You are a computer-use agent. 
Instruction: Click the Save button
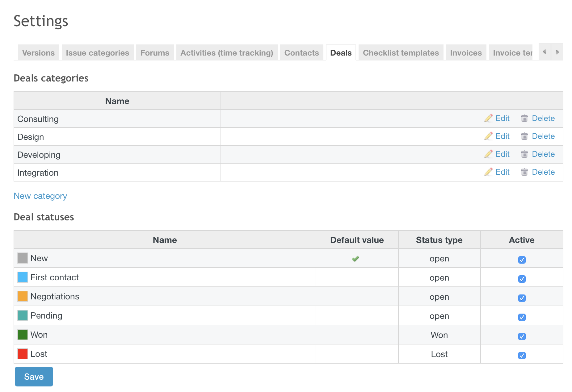click(x=34, y=376)
